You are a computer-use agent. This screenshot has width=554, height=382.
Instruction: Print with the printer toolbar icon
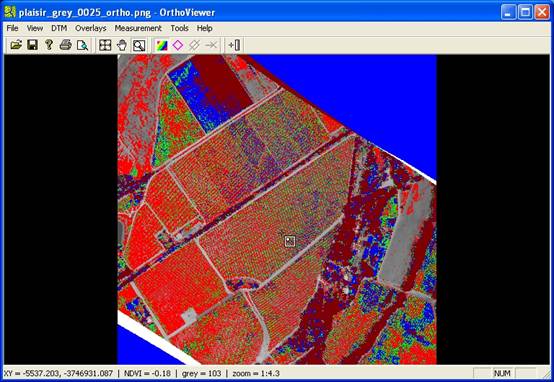[65, 45]
